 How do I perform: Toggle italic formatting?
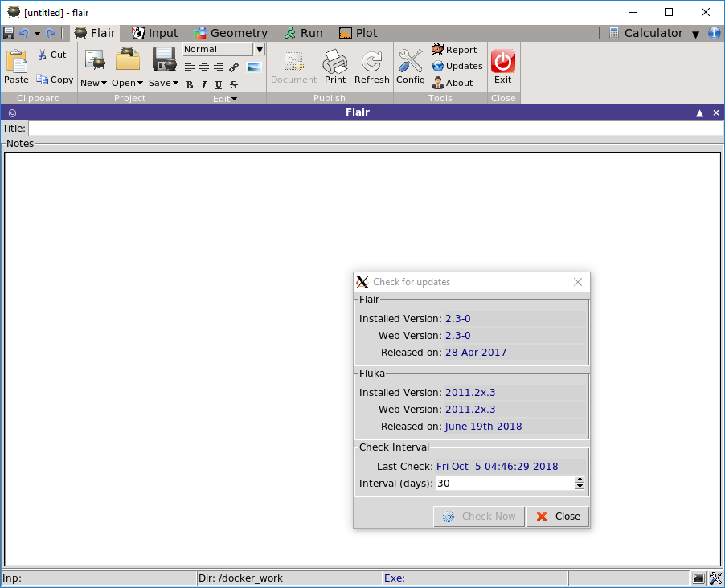(204, 84)
